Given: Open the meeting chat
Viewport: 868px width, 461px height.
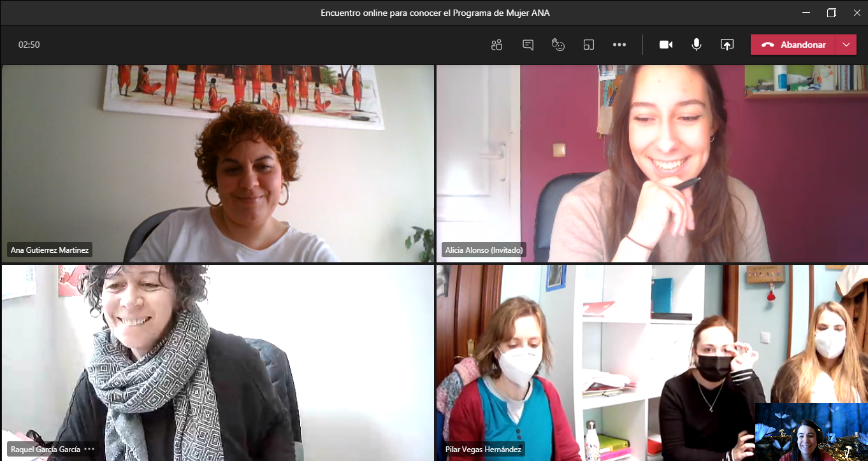Looking at the screenshot, I should coord(528,45).
